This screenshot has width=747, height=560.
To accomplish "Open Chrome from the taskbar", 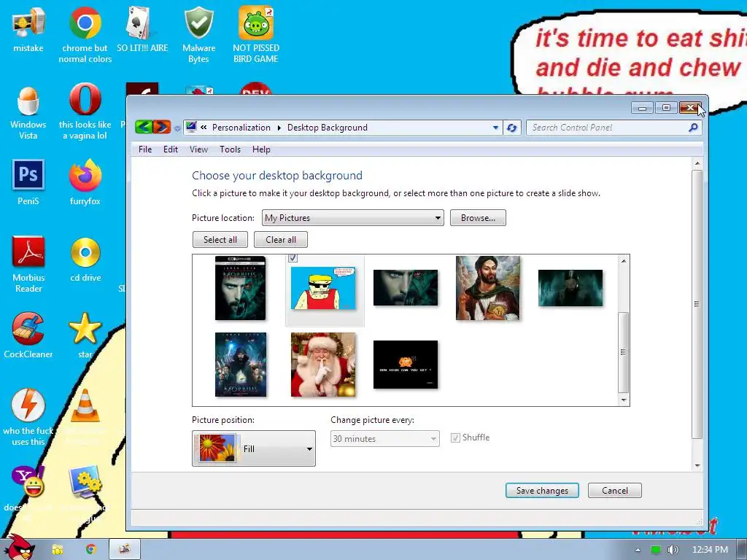I will (91, 549).
